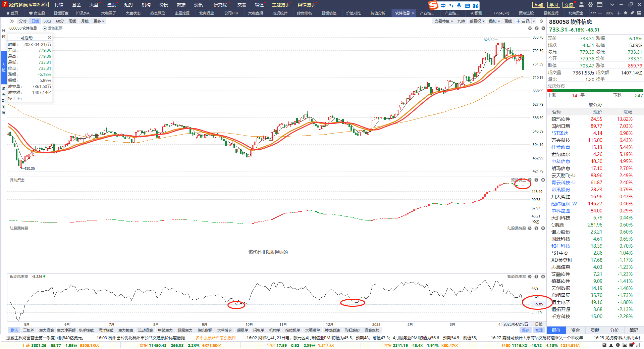The height and width of the screenshot is (349, 644).
Task: Open the Sogou toolbox grid icon
Action: [x=475, y=6]
